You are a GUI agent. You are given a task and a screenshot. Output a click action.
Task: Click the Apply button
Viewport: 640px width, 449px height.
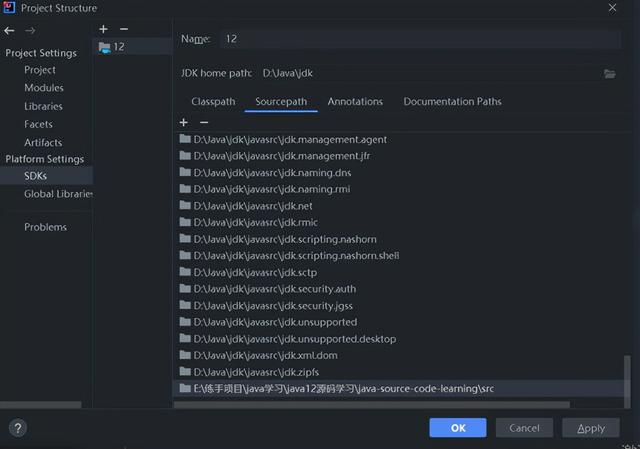click(591, 428)
